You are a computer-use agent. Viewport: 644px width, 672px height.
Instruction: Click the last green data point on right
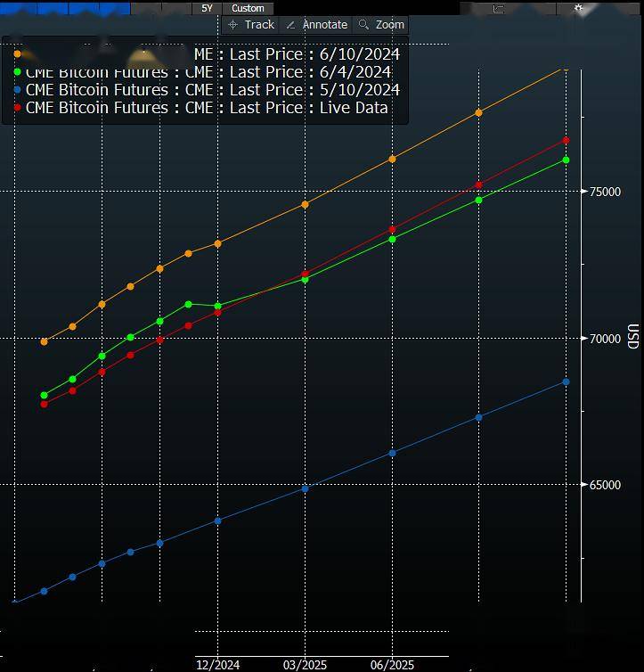click(567, 160)
